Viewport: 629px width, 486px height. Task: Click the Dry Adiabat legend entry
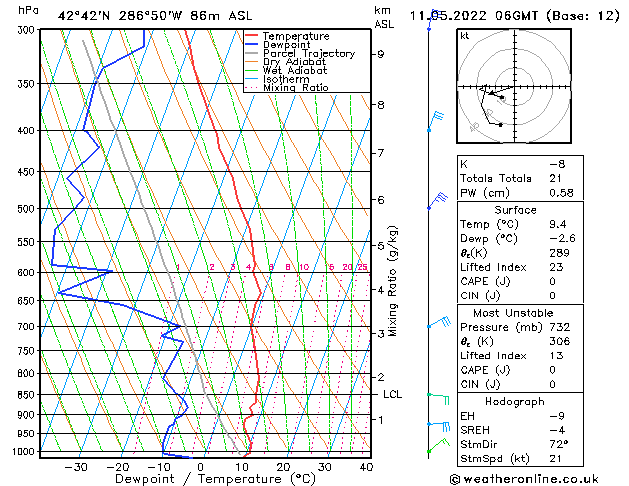click(294, 62)
